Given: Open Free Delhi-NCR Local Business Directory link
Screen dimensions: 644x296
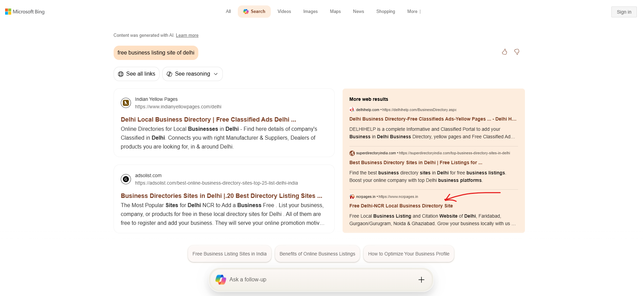Looking at the screenshot, I should tap(401, 206).
